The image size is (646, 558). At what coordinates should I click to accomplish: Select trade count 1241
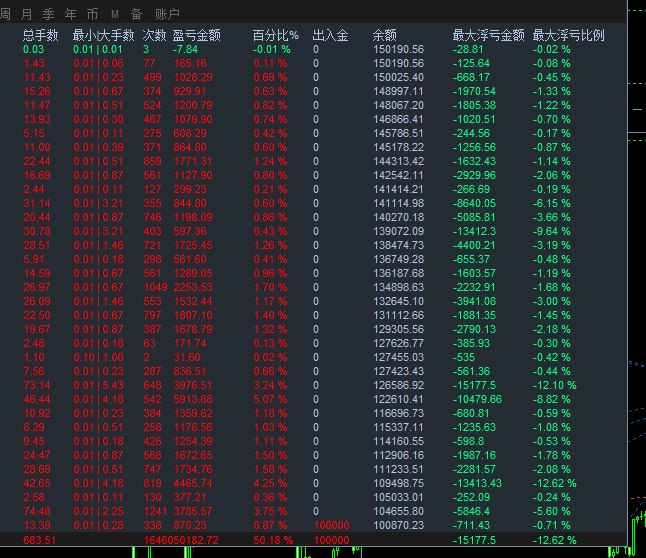pyautogui.click(x=155, y=512)
